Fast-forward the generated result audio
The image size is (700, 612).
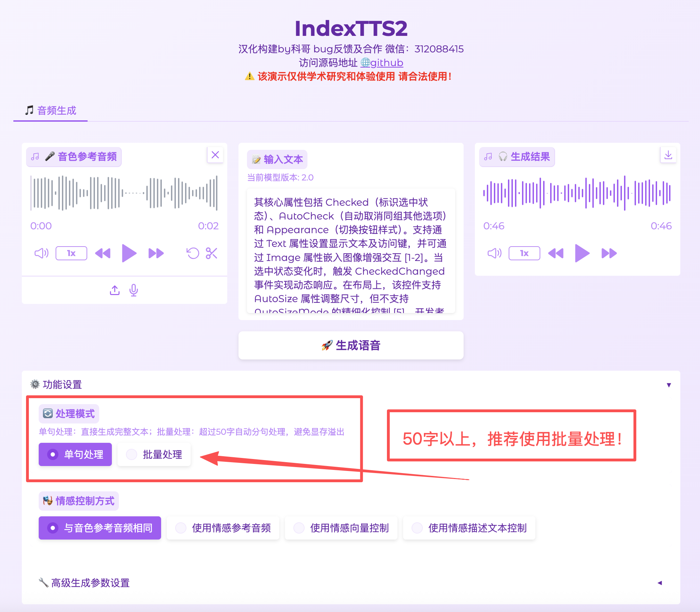tap(609, 253)
